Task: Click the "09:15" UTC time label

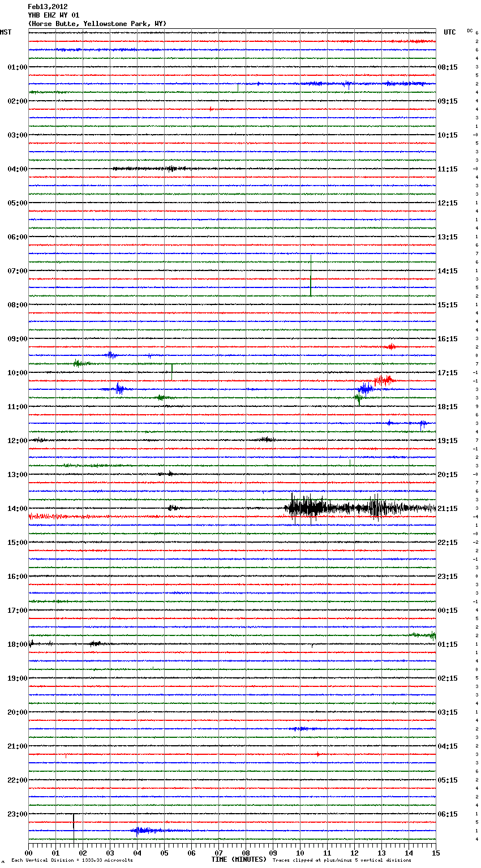Action: (x=448, y=101)
